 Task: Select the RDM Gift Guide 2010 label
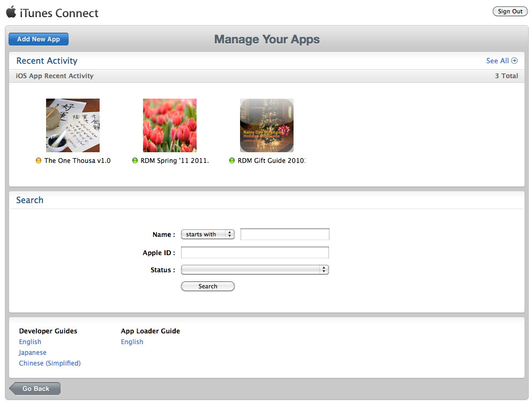click(x=272, y=161)
